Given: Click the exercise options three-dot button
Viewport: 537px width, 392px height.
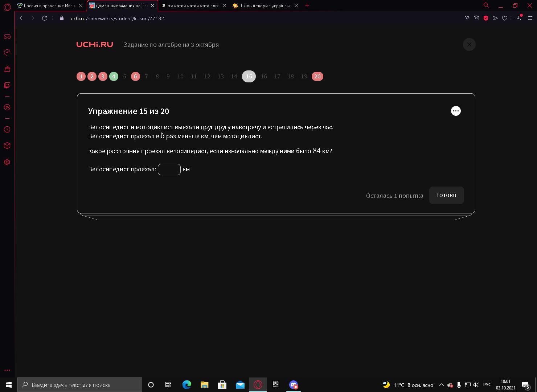Looking at the screenshot, I should click(456, 111).
